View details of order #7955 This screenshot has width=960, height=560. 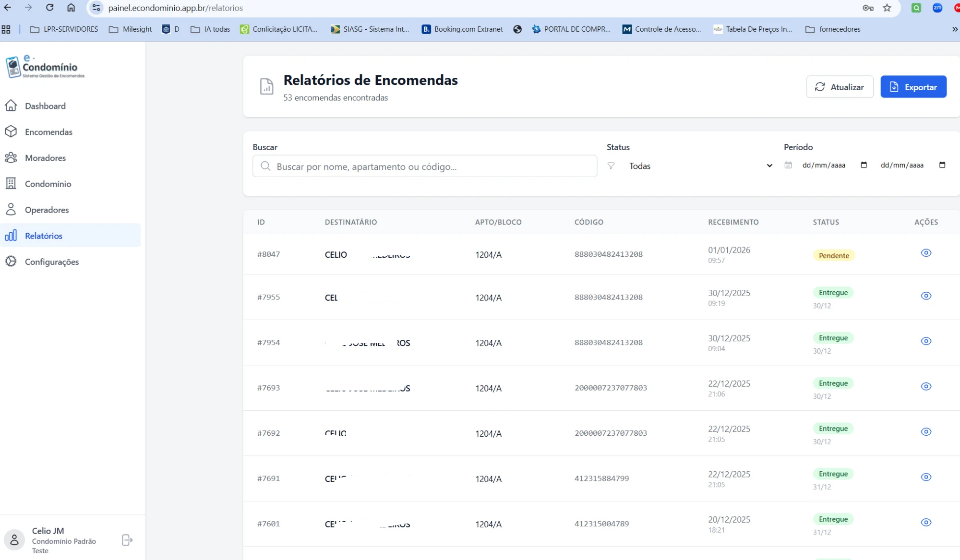pos(926,296)
